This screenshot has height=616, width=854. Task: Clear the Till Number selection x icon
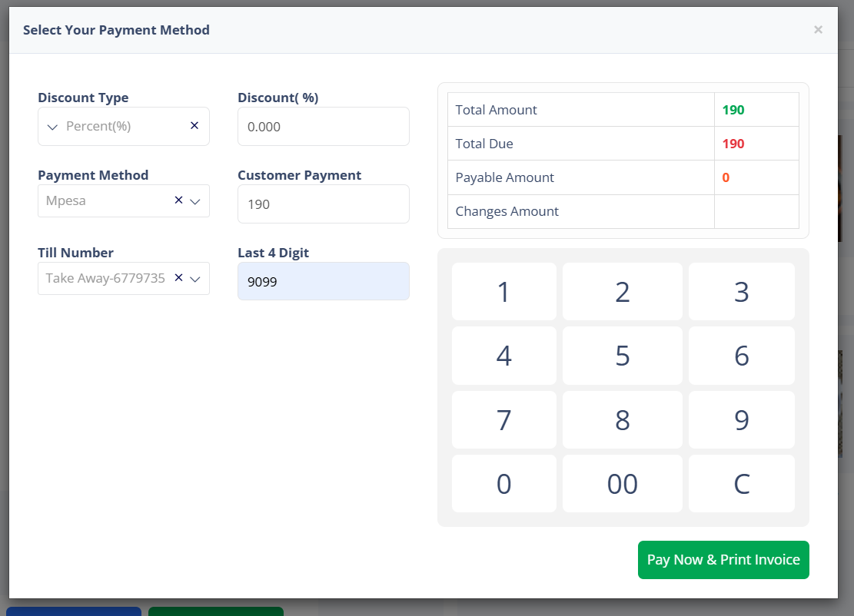(x=178, y=278)
